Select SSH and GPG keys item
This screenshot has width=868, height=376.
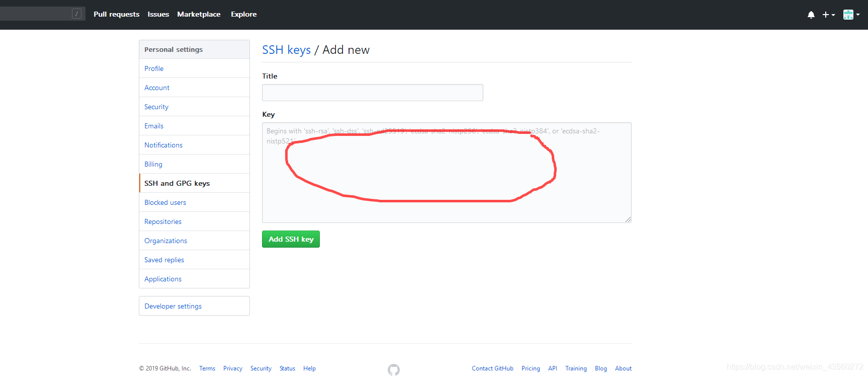pyautogui.click(x=194, y=183)
